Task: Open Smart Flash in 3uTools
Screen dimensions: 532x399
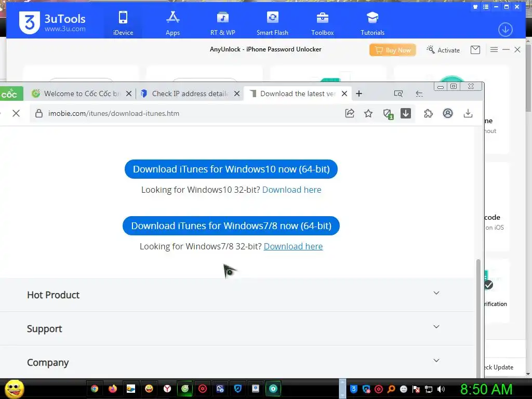Action: tap(272, 23)
